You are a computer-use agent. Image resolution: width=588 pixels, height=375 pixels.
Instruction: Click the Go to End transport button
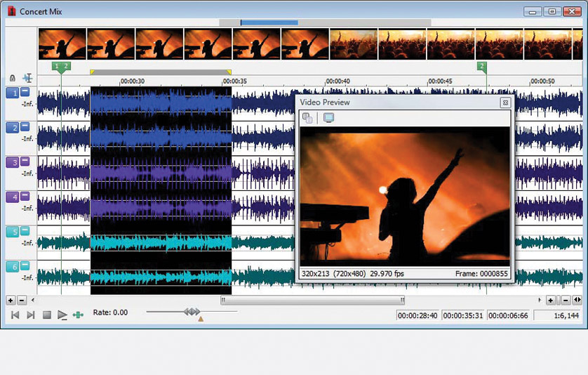pos(30,315)
